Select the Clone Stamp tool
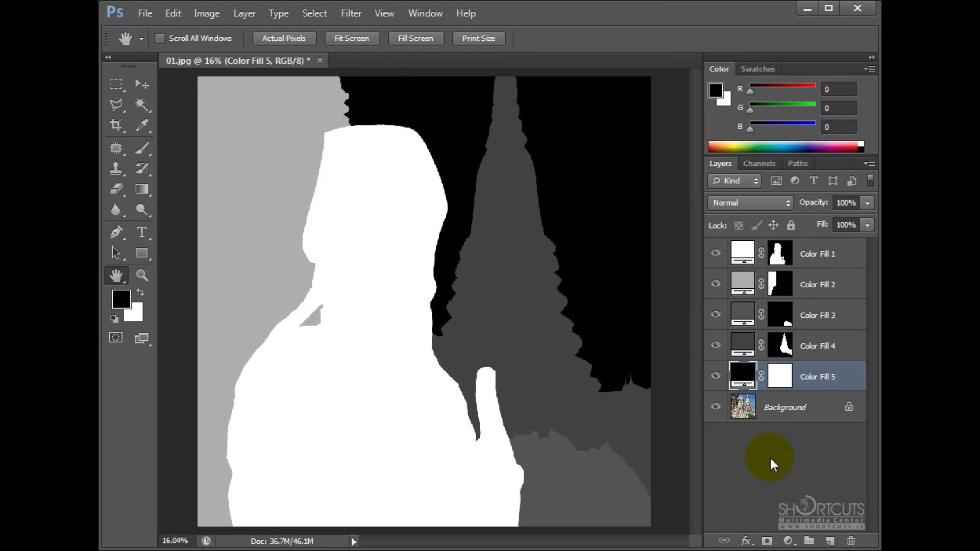The width and height of the screenshot is (980, 551). [x=116, y=168]
